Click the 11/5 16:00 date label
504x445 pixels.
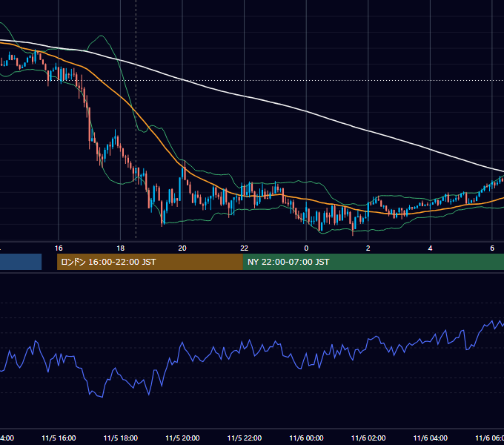pos(59,438)
